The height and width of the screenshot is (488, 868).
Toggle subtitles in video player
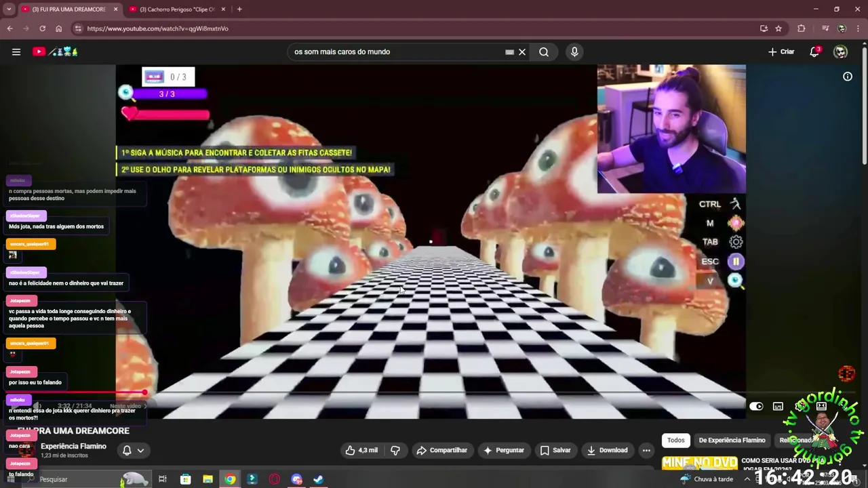point(778,406)
